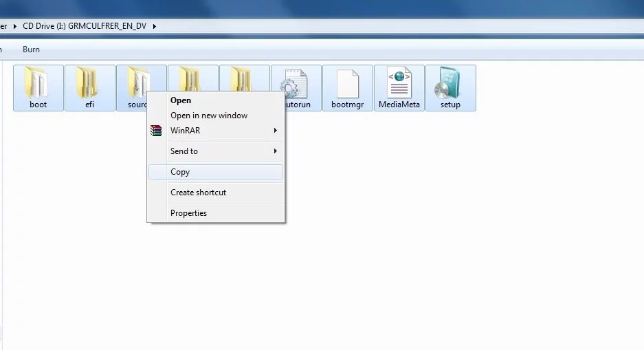Click Copy in the context menu
644x350 pixels.
click(180, 172)
